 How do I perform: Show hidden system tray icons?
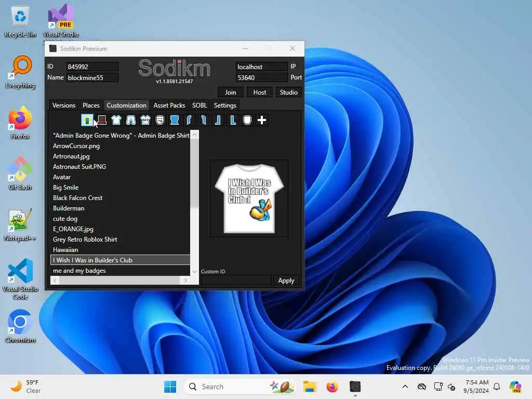[x=405, y=387]
